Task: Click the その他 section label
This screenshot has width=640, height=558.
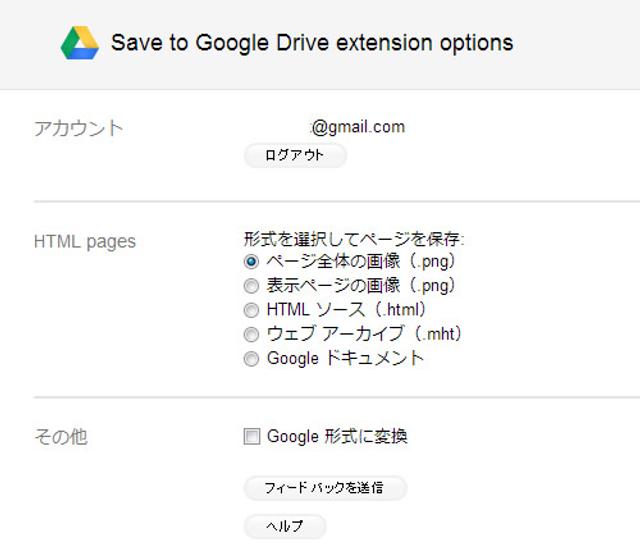Action: coord(61,437)
